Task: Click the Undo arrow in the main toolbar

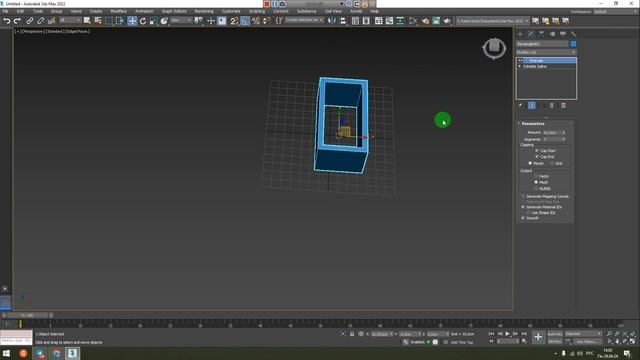Action: [7, 20]
